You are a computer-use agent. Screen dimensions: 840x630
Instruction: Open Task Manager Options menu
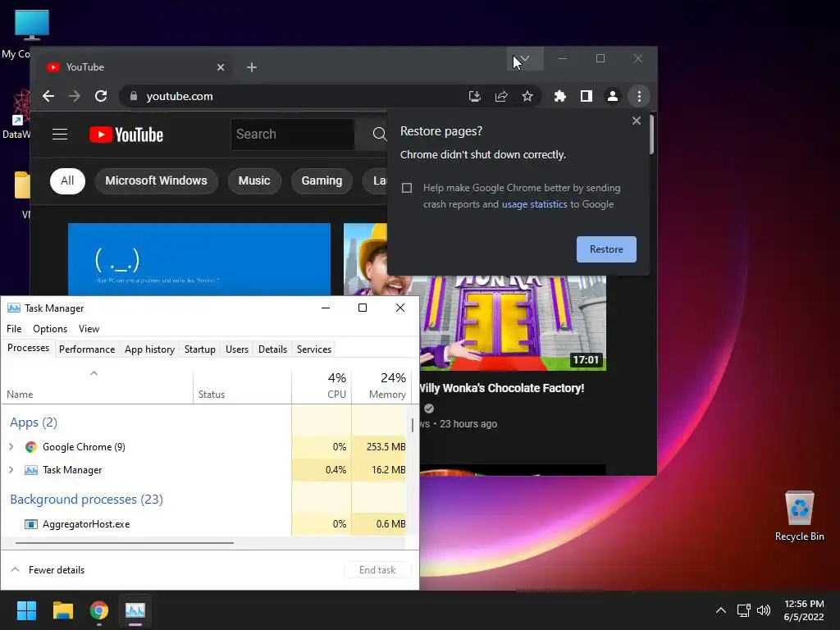pos(50,328)
